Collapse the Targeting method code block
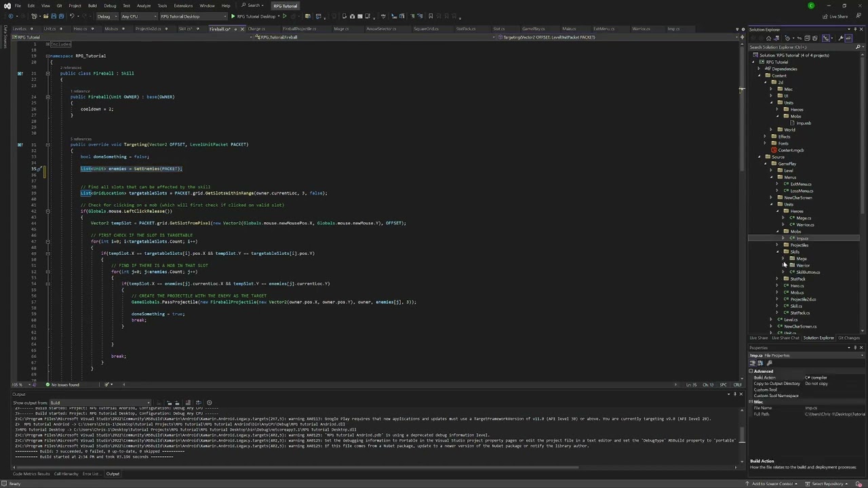The width and height of the screenshot is (868, 488). pyautogui.click(x=47, y=144)
